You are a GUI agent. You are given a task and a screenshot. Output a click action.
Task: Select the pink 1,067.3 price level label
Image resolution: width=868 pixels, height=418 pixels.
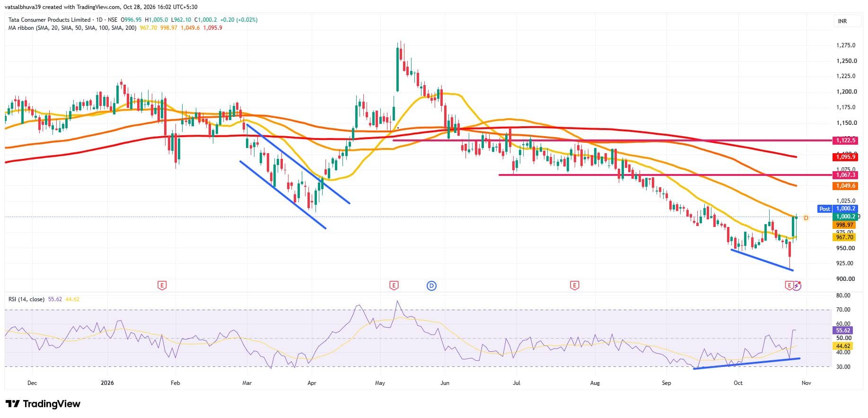[x=846, y=175]
